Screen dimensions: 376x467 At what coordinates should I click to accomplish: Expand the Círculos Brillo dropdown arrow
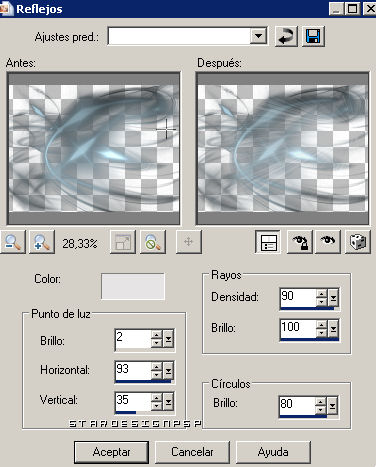332,406
